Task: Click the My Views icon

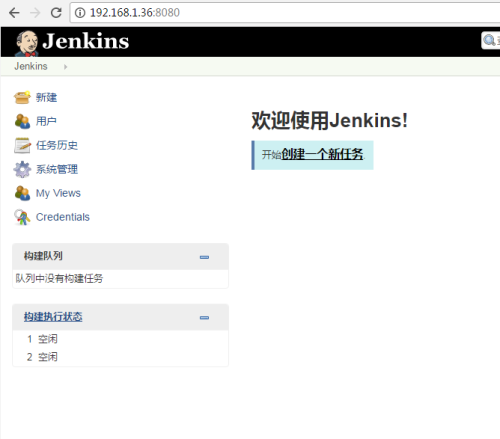Action: (22, 193)
